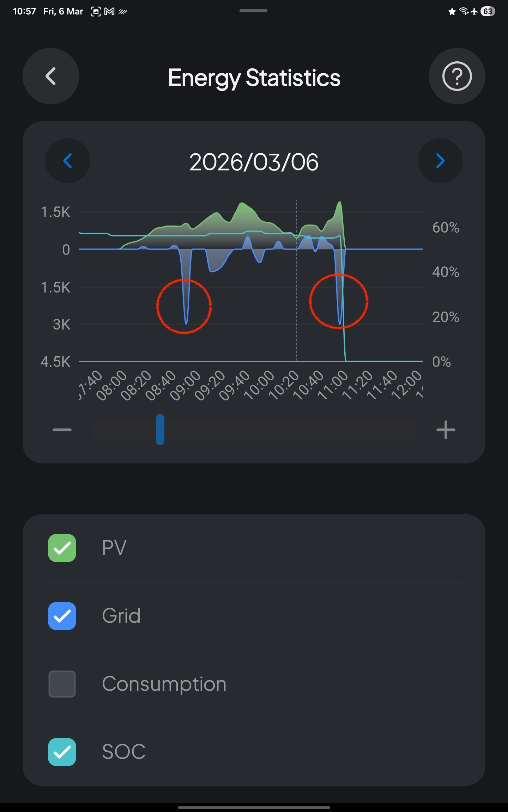This screenshot has height=812, width=508.
Task: Go back using the top-left arrow
Action: (x=51, y=76)
